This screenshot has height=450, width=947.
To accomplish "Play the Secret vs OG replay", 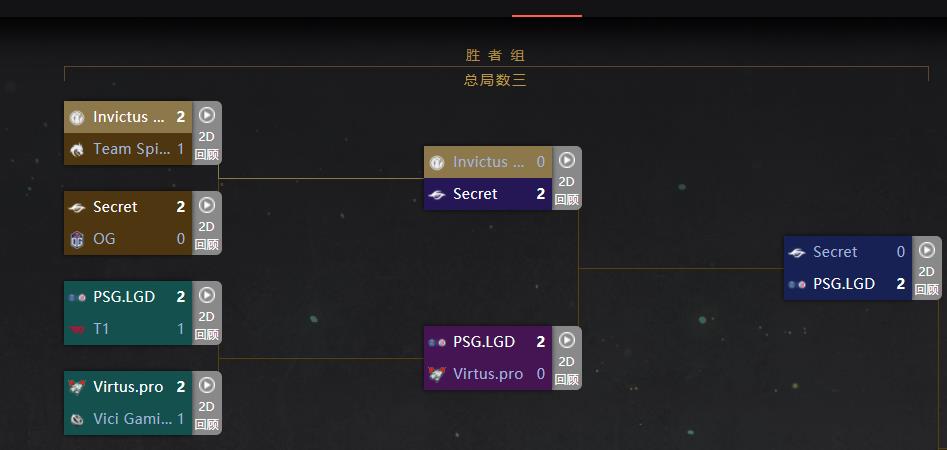I will click(207, 205).
